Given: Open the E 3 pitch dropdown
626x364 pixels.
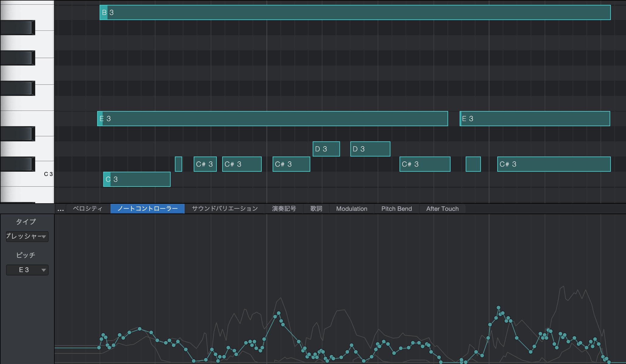Looking at the screenshot, I should pyautogui.click(x=27, y=270).
